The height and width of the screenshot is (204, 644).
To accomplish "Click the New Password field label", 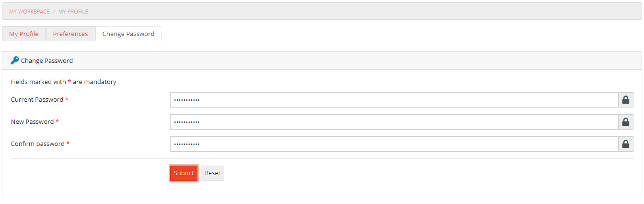I will [x=33, y=121].
